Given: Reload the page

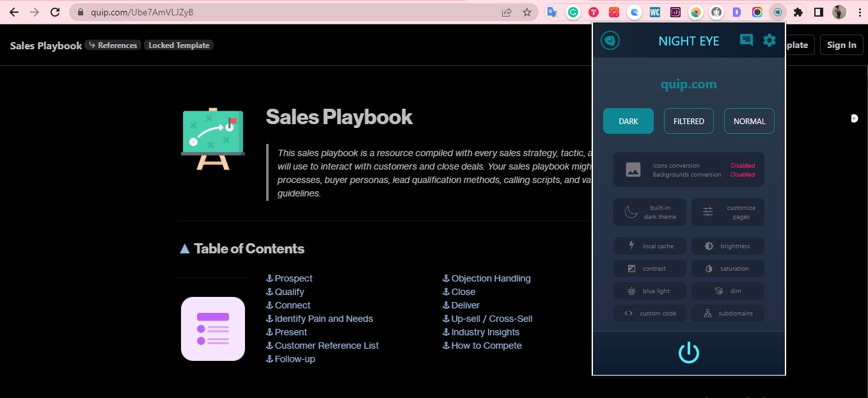Looking at the screenshot, I should [56, 12].
